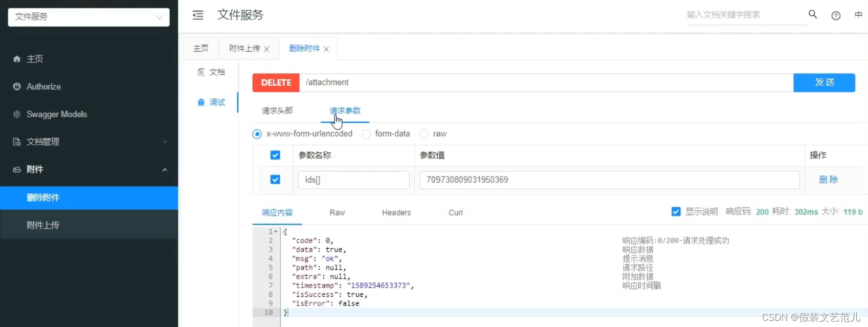Click 删除 link in ids[] row
The width and height of the screenshot is (868, 327).
click(829, 180)
